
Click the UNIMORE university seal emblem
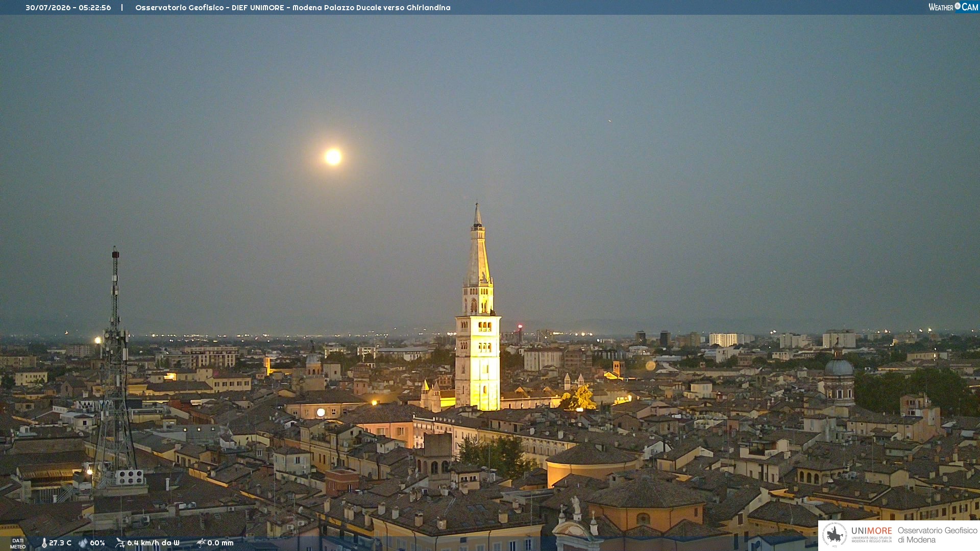835,535
